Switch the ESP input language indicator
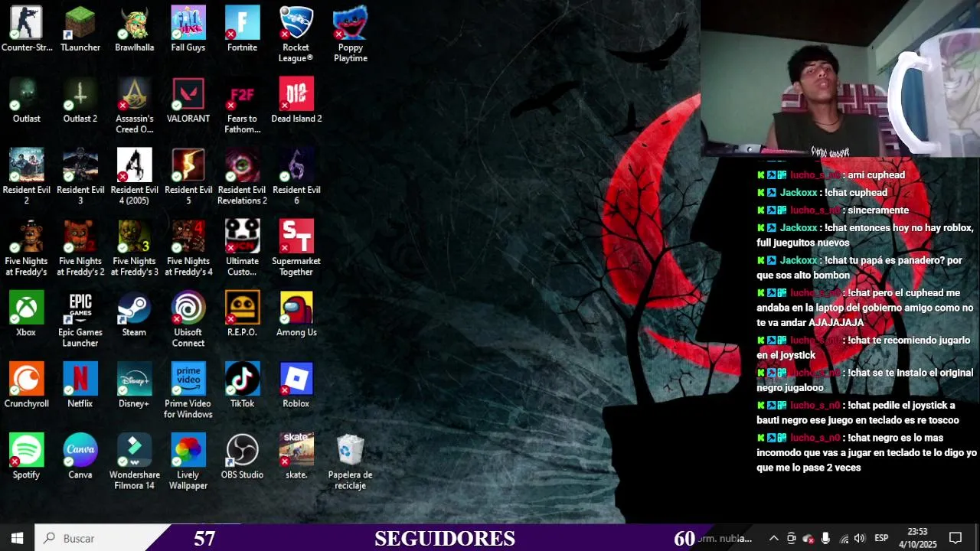 [882, 539]
